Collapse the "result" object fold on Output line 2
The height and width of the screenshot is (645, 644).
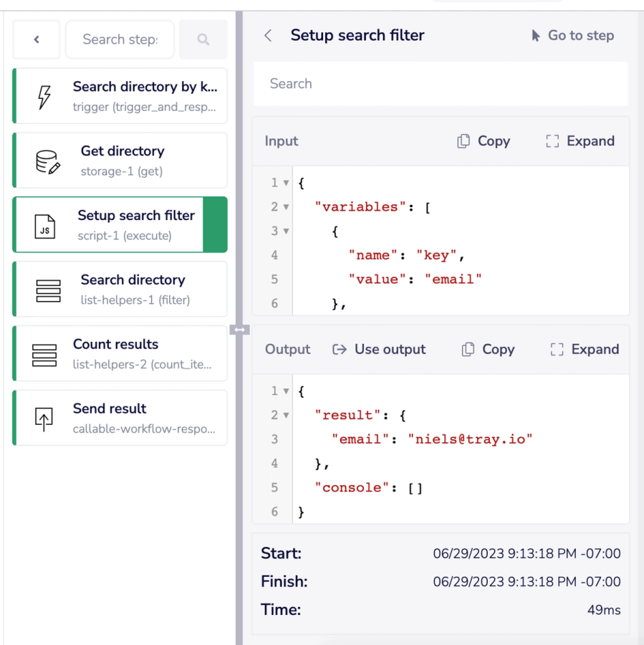pyautogui.click(x=286, y=415)
